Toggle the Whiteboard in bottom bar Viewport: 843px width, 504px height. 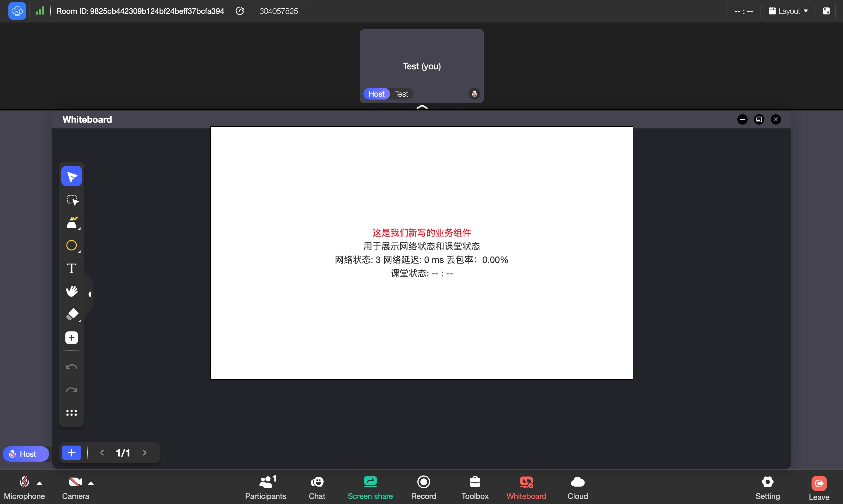click(x=526, y=487)
